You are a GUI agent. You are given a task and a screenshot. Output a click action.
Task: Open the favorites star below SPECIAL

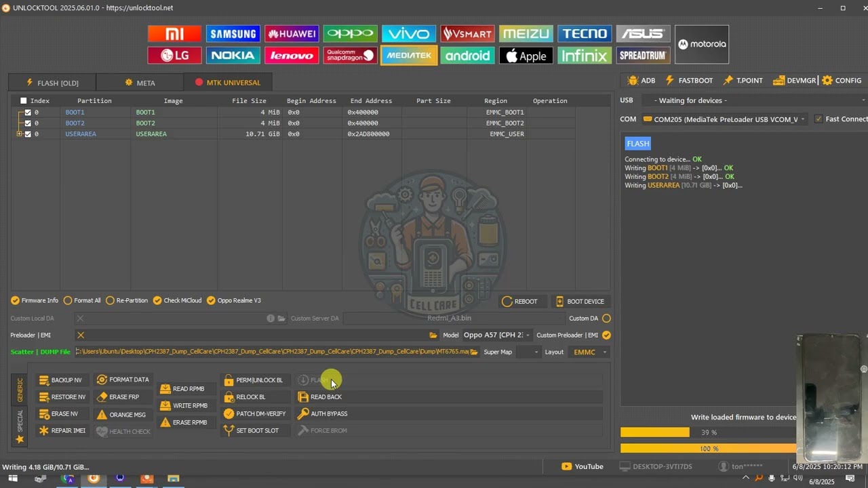[20, 439]
